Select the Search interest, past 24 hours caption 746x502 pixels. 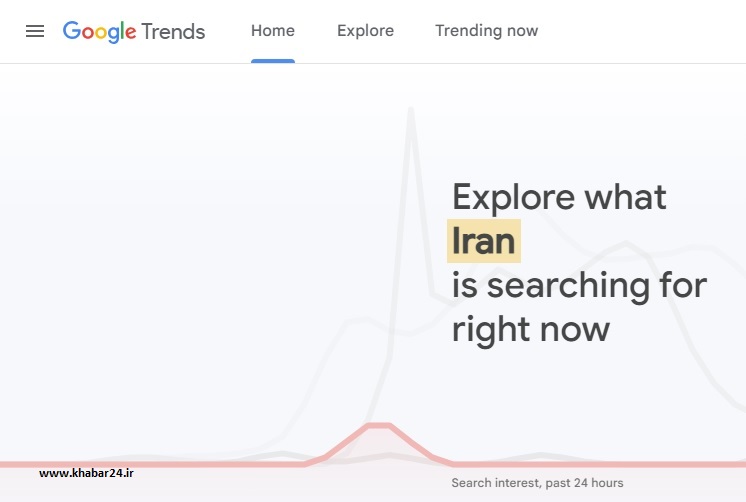(x=537, y=483)
